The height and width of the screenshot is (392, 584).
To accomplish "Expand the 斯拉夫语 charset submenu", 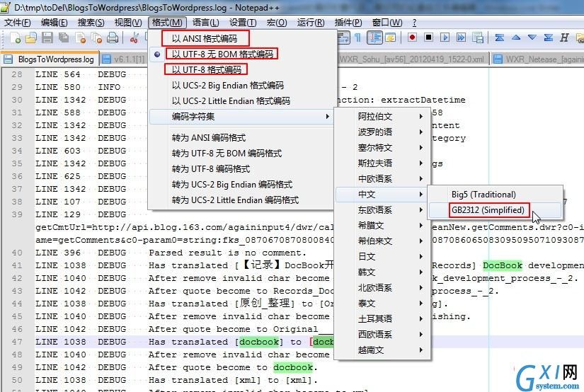I will 382,163.
